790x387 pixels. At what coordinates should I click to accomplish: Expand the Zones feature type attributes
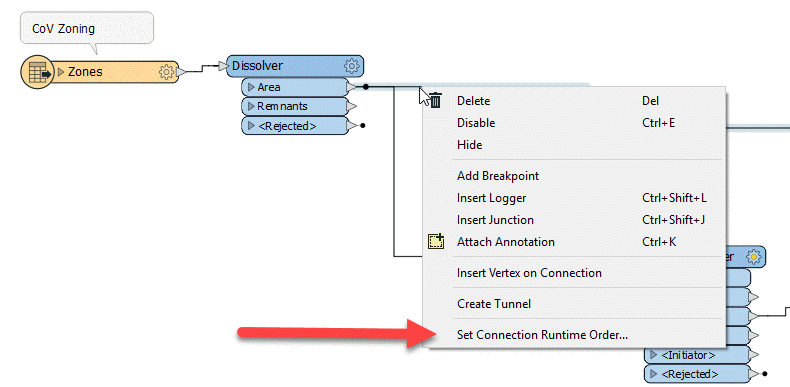(61, 72)
